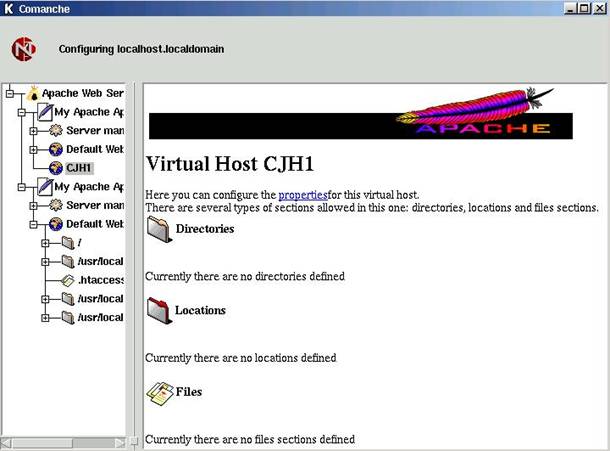Click the red Comanche logo icon
Image resolution: width=610 pixels, height=451 pixels.
coord(24,49)
